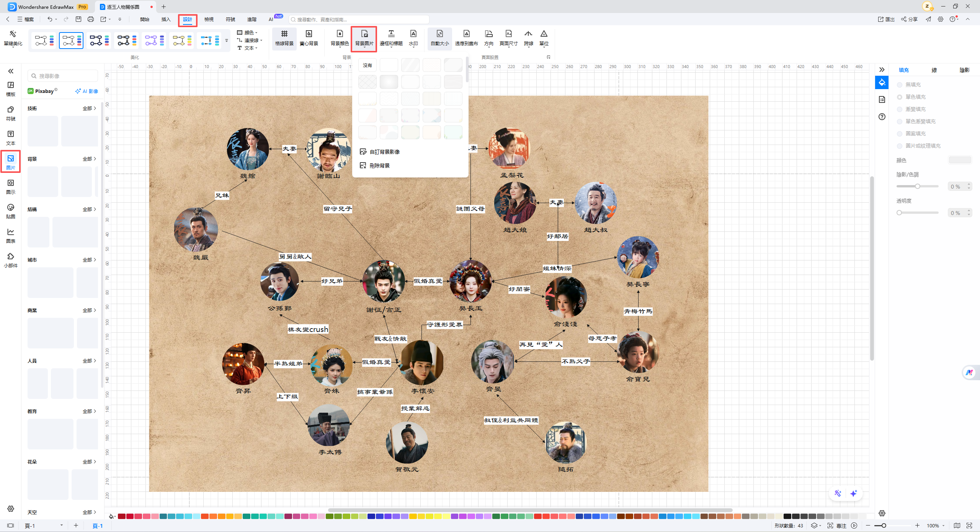Open the 貼圖 stickers sidebar panel
This screenshot has height=532, width=980.
coord(11,211)
